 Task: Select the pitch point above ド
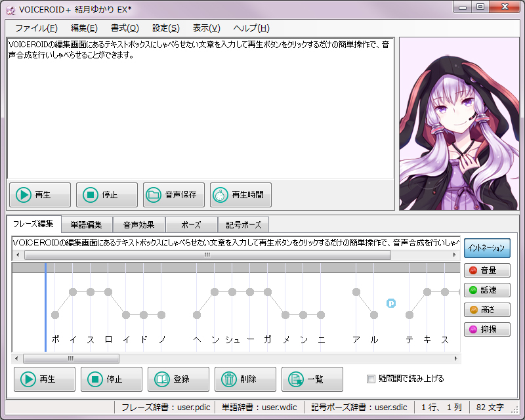144,315
